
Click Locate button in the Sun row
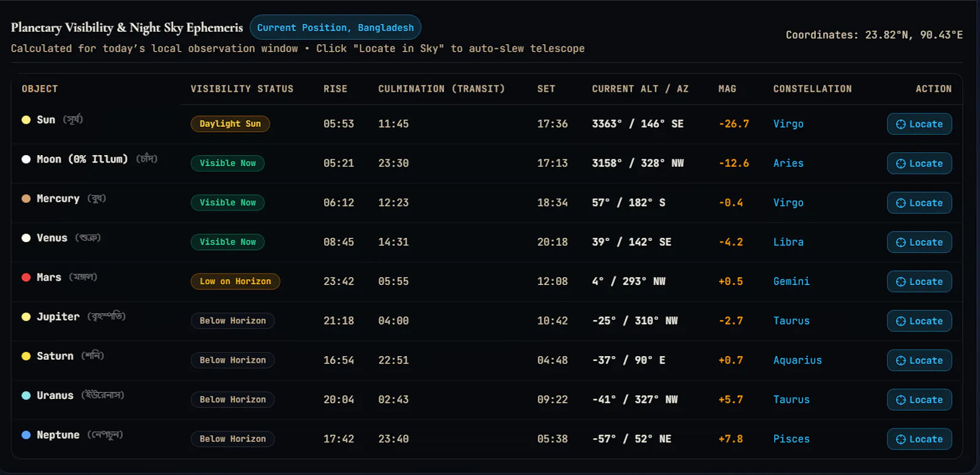919,124
